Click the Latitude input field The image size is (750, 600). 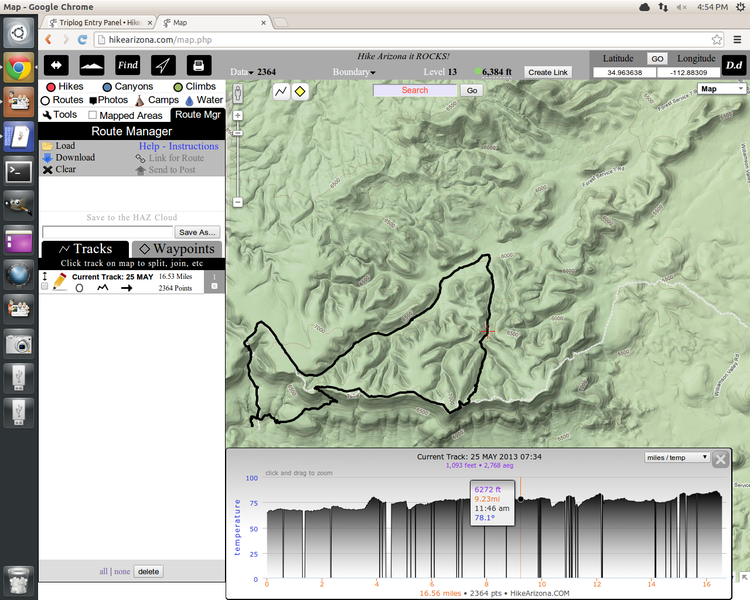[624, 72]
